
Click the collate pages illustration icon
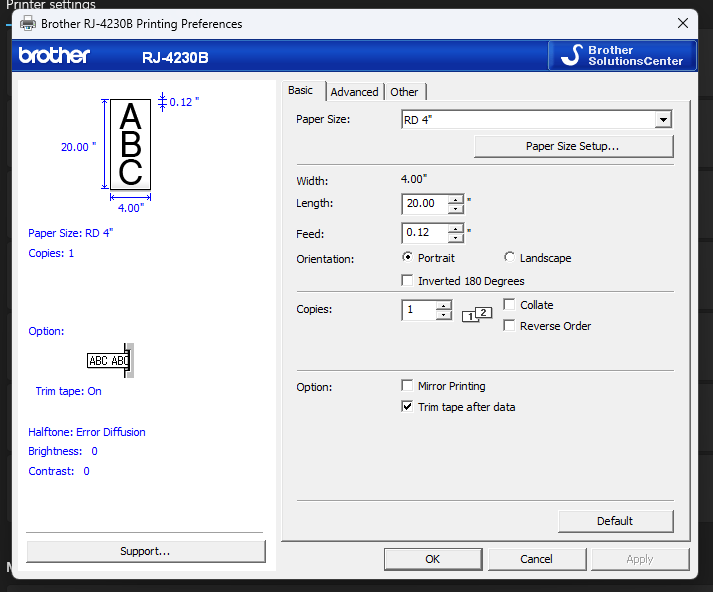477,314
